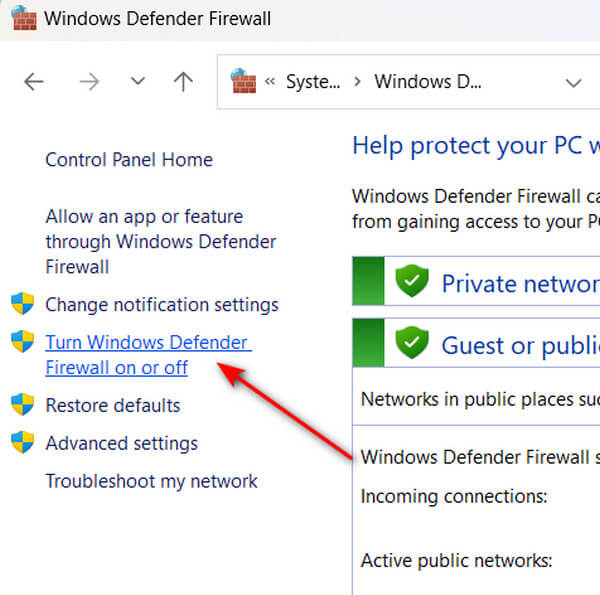This screenshot has width=600, height=595.
Task: Open Troubleshoot my network link
Action: click(x=152, y=481)
